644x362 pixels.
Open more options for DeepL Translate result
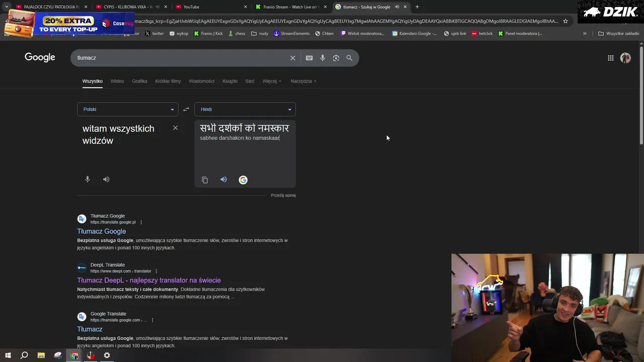pyautogui.click(x=156, y=271)
